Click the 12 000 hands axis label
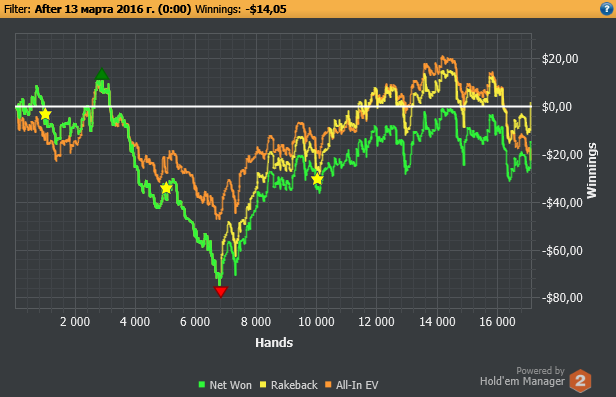Screen dimensions: 616x397 [376, 322]
